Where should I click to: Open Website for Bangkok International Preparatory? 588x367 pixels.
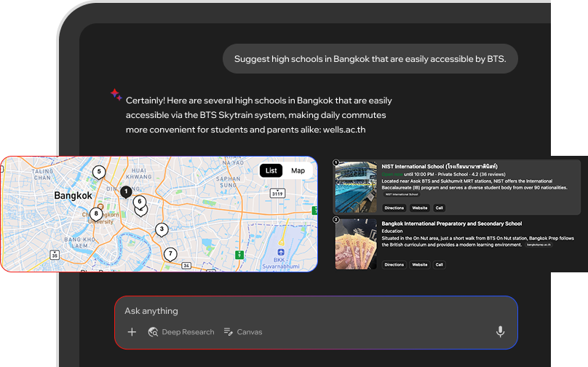pyautogui.click(x=420, y=264)
